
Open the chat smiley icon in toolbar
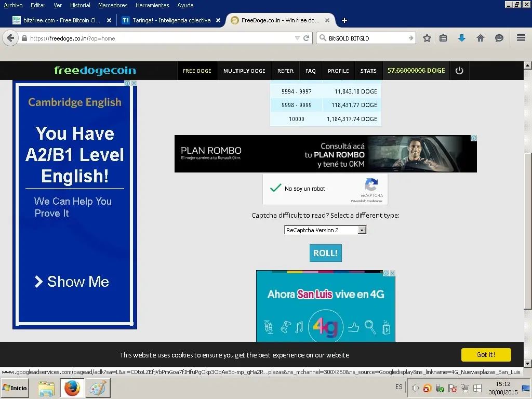(499, 38)
